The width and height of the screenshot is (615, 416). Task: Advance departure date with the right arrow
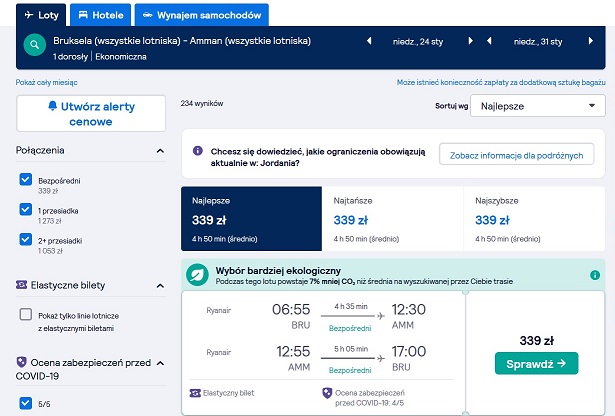tap(470, 41)
